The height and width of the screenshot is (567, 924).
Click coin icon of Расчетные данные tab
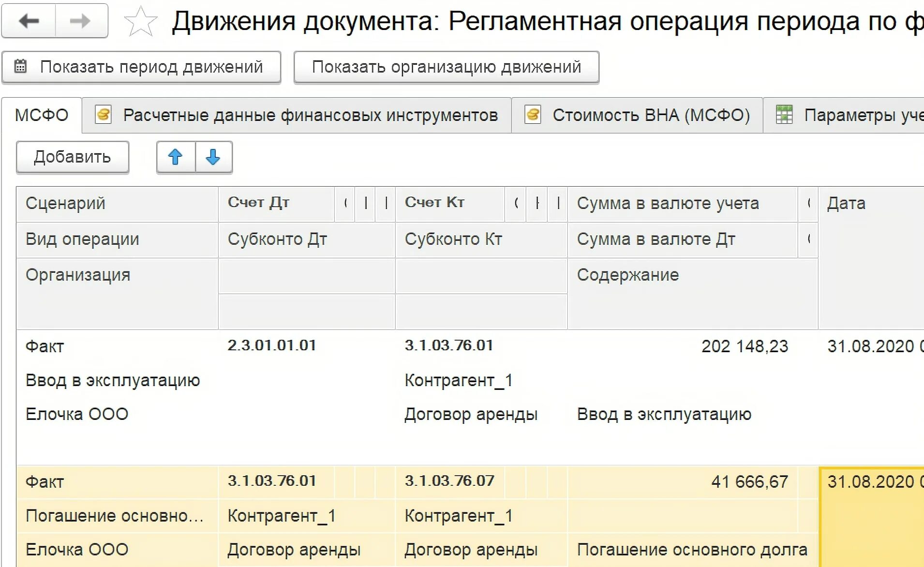[103, 115]
